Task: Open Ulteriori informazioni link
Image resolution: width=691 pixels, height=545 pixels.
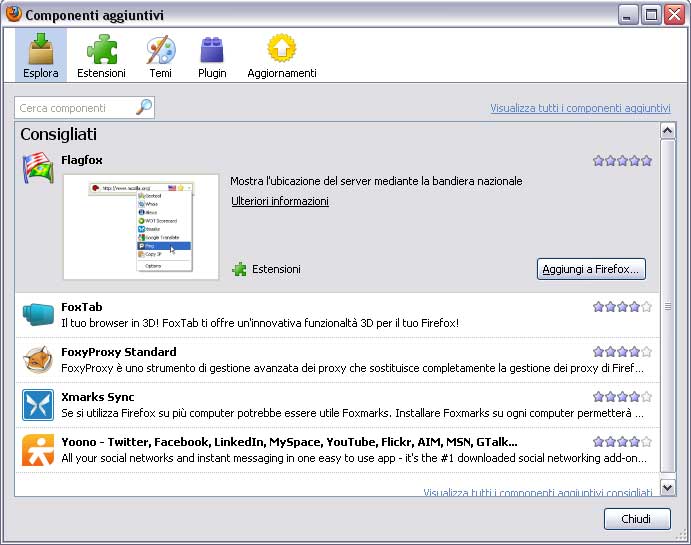Action: 280,201
